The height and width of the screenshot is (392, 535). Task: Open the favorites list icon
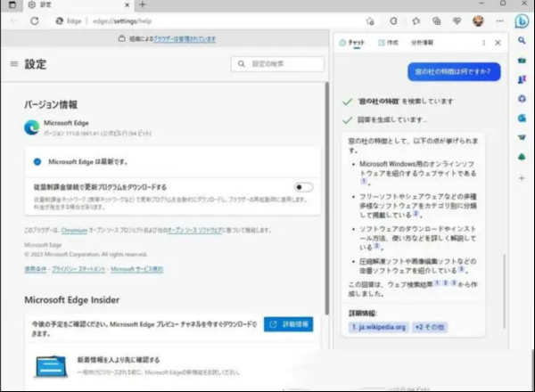[416, 21]
